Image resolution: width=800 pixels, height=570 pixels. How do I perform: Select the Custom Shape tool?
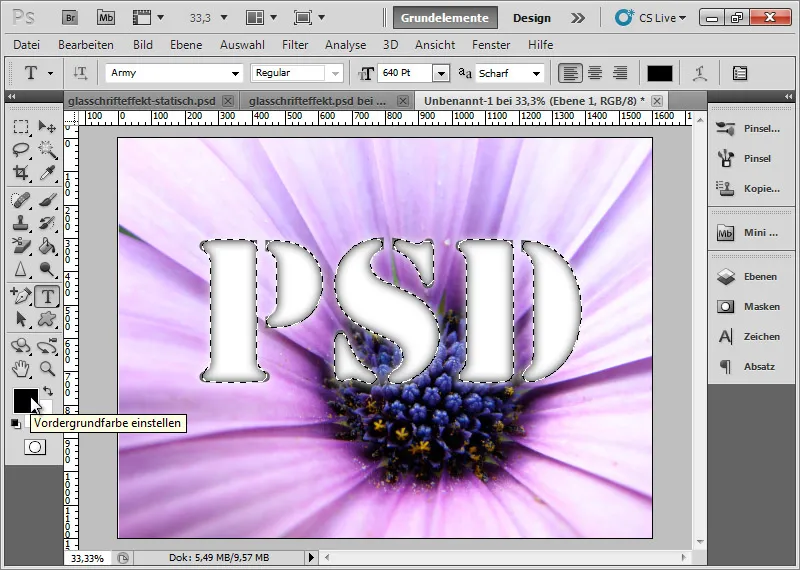47,319
